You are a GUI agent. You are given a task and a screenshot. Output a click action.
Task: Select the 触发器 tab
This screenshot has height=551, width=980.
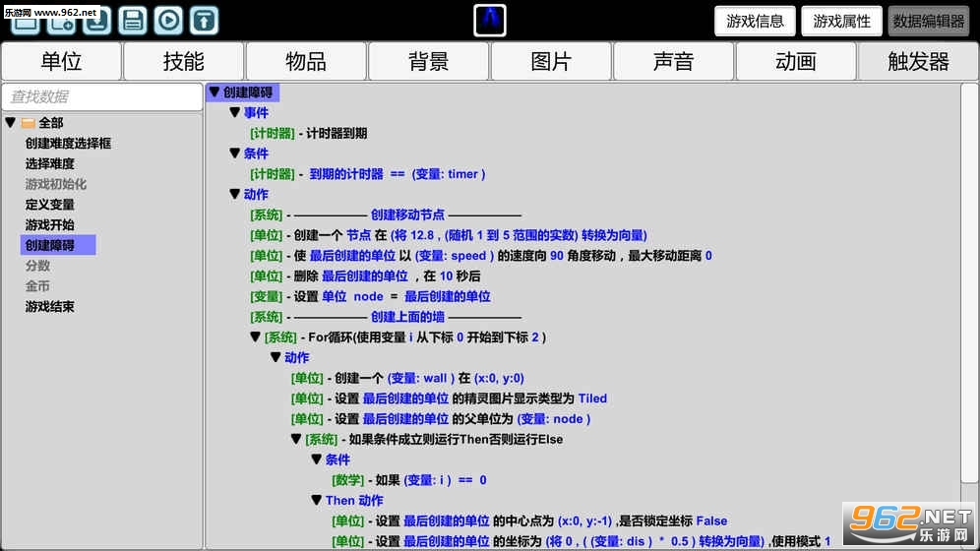pyautogui.click(x=918, y=62)
